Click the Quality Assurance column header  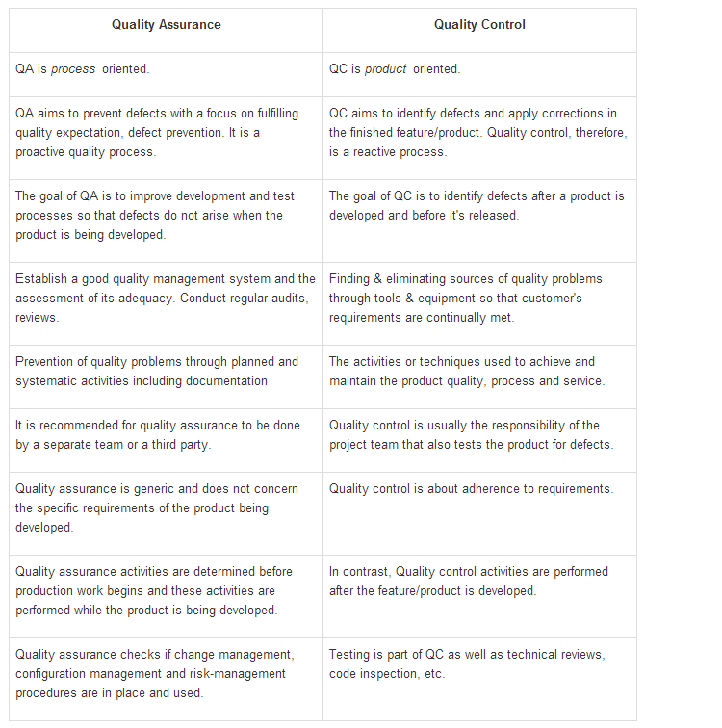click(x=166, y=25)
